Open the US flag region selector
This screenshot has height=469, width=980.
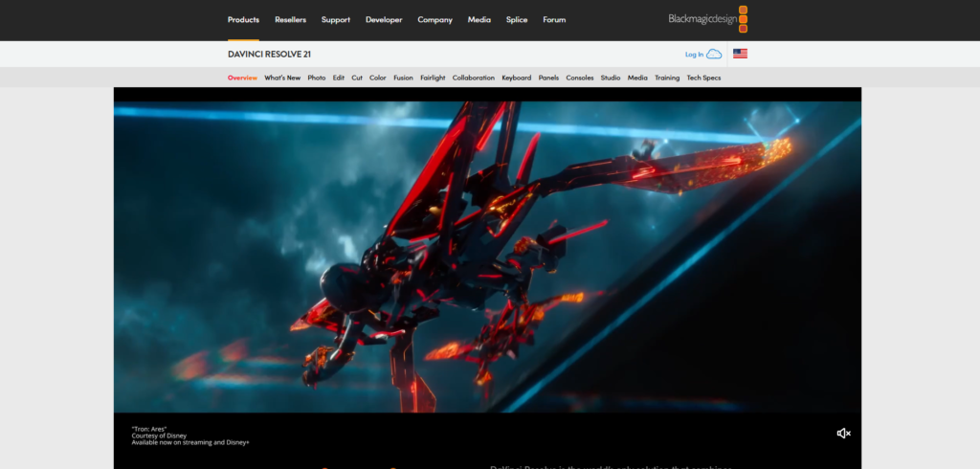pos(740,54)
